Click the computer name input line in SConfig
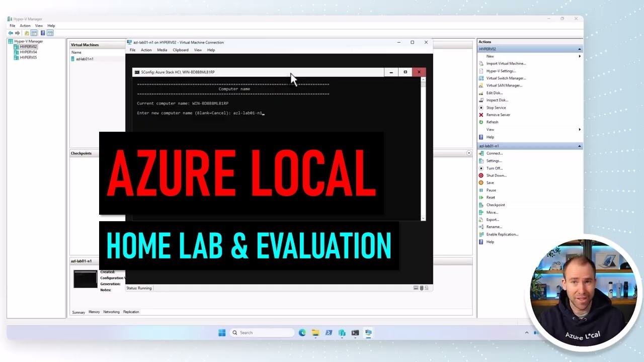 pos(201,113)
